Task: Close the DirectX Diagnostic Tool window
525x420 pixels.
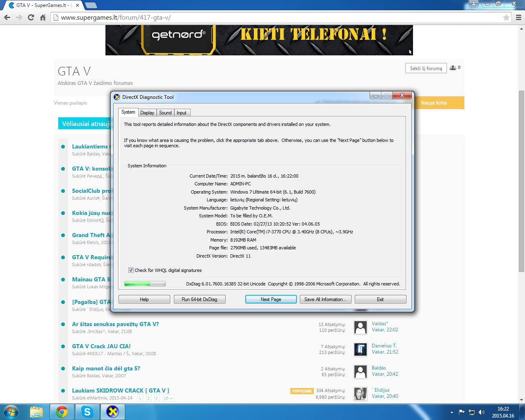Action: coord(402,96)
